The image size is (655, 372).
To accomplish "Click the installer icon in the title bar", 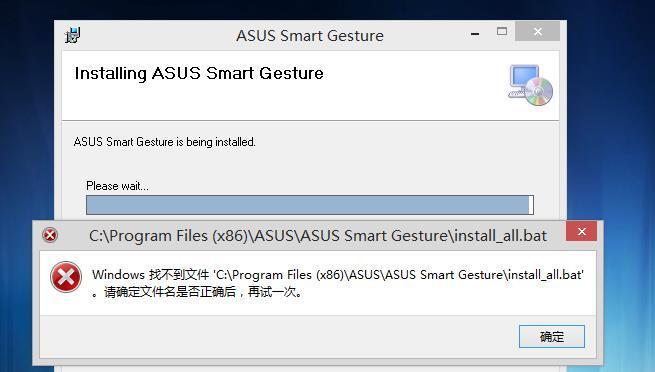I will click(x=73, y=35).
